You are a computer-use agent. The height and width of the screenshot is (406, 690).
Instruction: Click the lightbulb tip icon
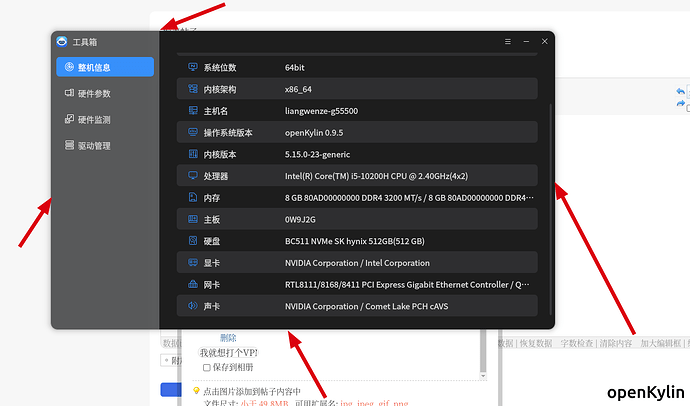pos(196,390)
